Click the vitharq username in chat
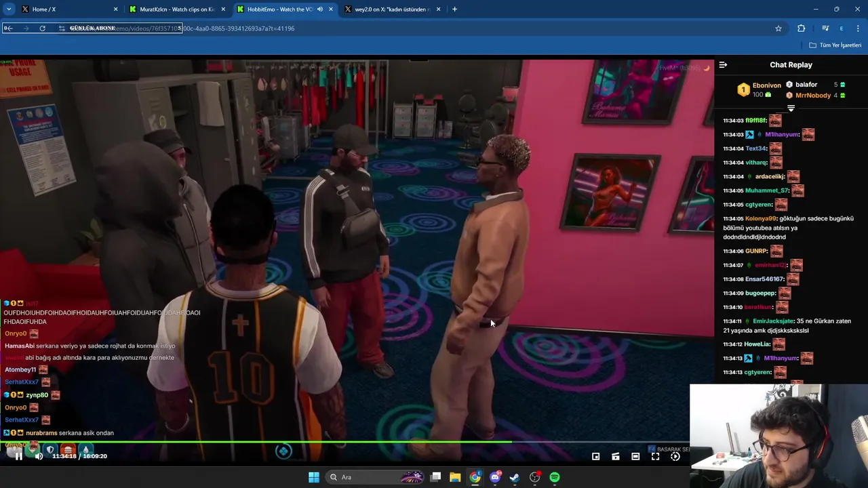 point(757,163)
